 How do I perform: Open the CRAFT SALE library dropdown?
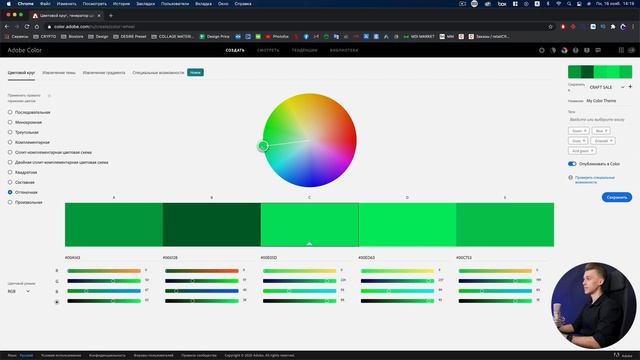[607, 87]
